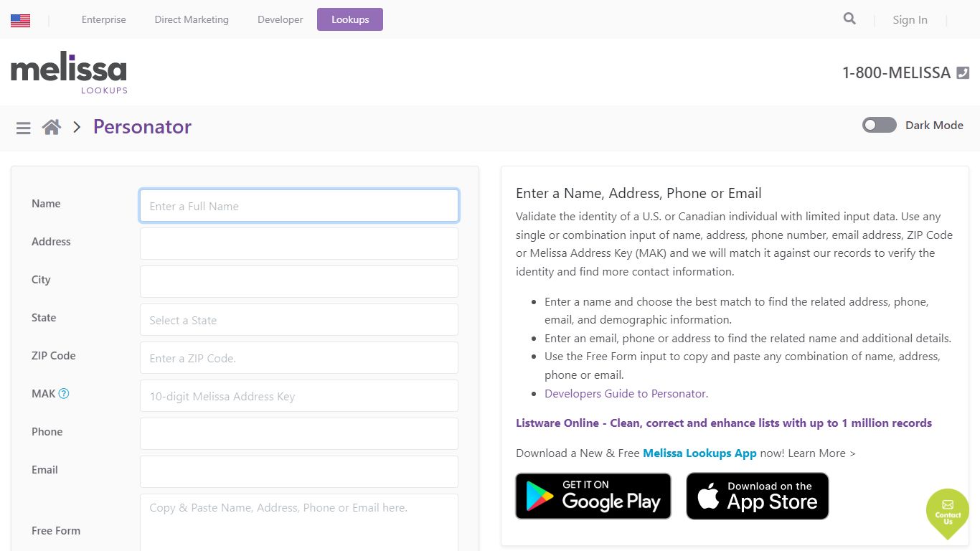
Task: Click the MAK input field
Action: pos(299,396)
